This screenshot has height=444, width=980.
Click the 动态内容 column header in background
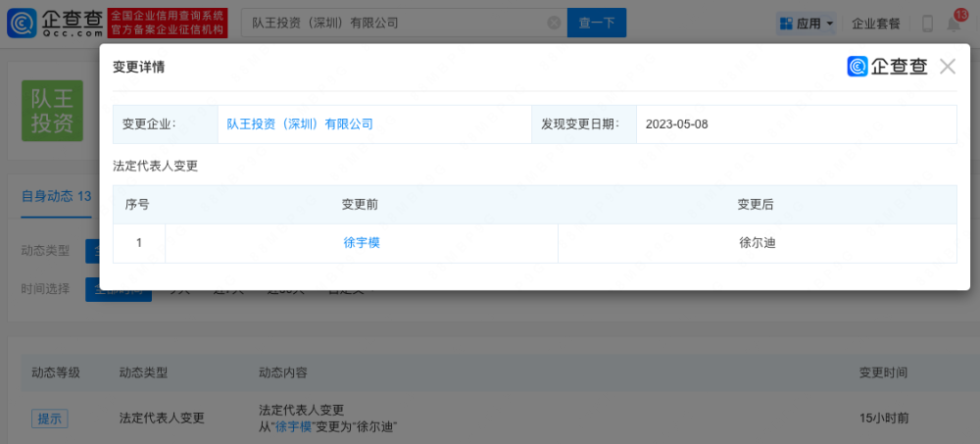pos(283,372)
